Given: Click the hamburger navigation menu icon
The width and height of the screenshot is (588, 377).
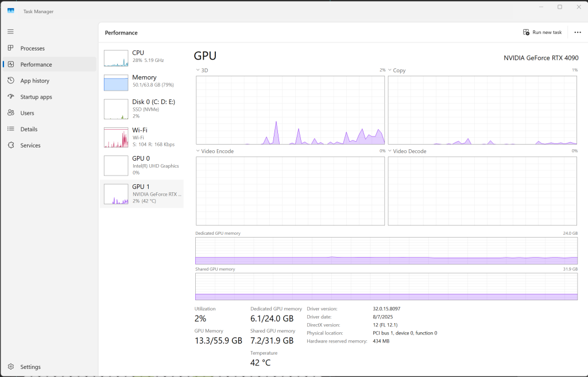Looking at the screenshot, I should pyautogui.click(x=10, y=32).
